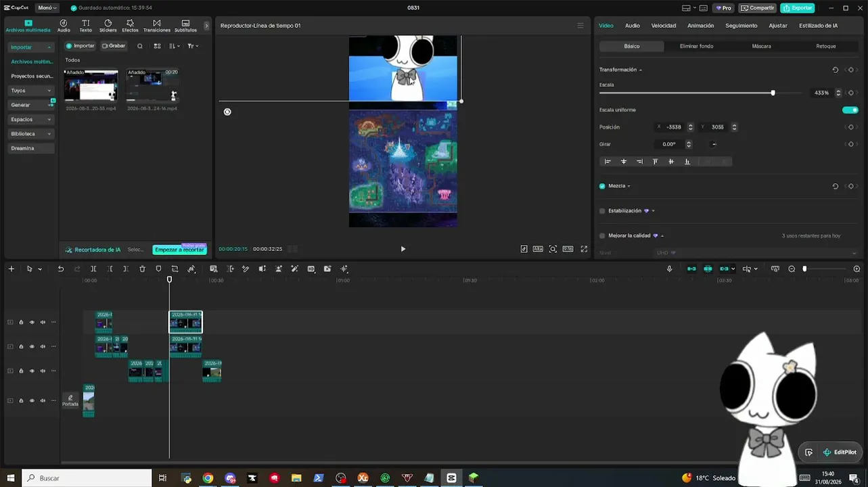Screen dimensions: 868x487
Task: Click the microphone record voiceover icon
Action: tap(669, 269)
